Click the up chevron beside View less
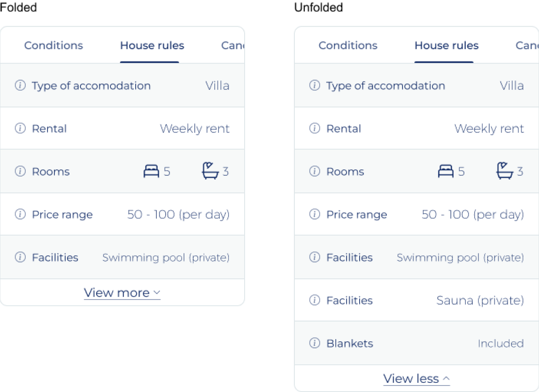Screen dimensions: 539x392 coord(446,379)
